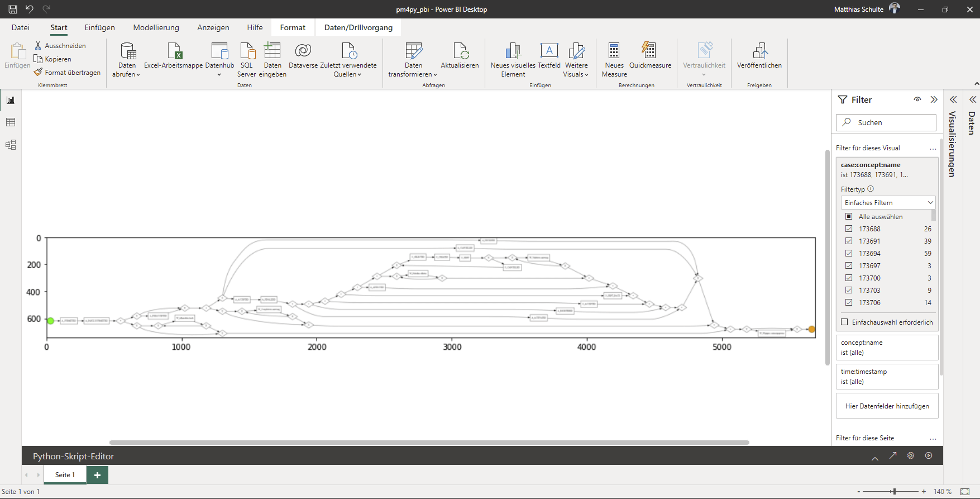Insert a Textfeld
This screenshot has width=980, height=499.
(x=549, y=56)
